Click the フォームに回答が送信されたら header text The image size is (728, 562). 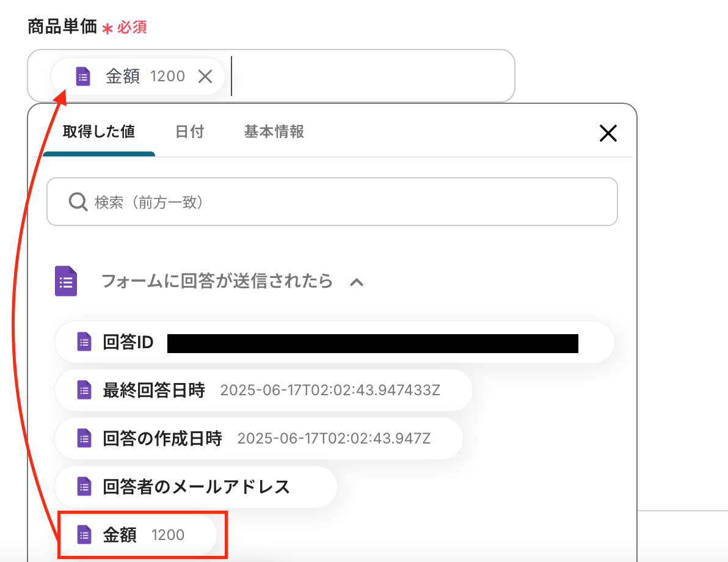(x=217, y=281)
